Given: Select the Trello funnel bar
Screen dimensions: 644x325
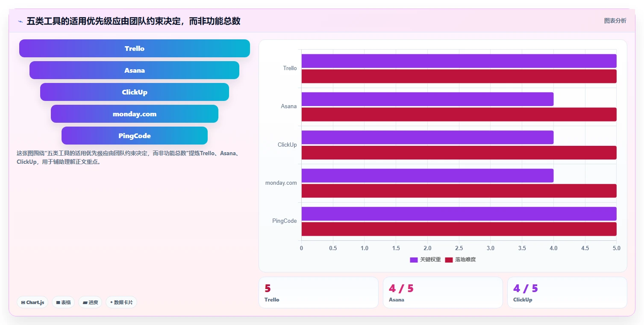Looking at the screenshot, I should coord(135,48).
